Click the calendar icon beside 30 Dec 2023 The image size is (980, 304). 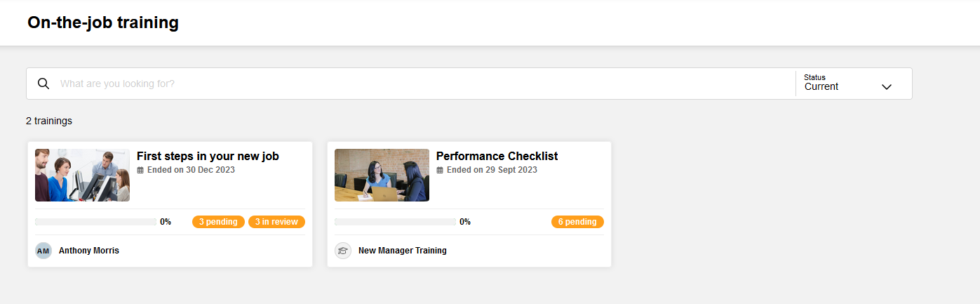(140, 170)
